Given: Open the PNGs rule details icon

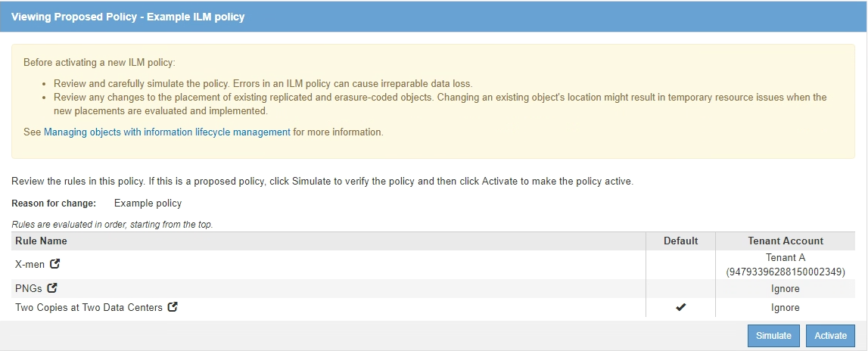Looking at the screenshot, I should [x=52, y=288].
